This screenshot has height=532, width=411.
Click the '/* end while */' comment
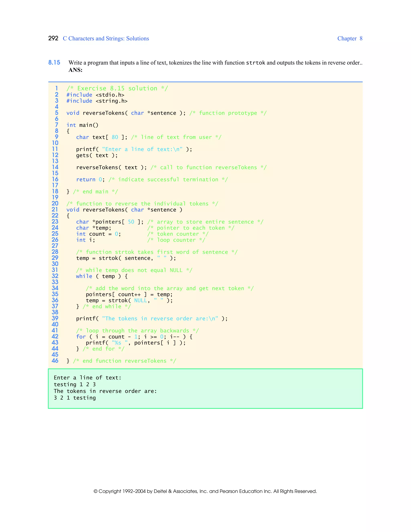click(x=107, y=306)
